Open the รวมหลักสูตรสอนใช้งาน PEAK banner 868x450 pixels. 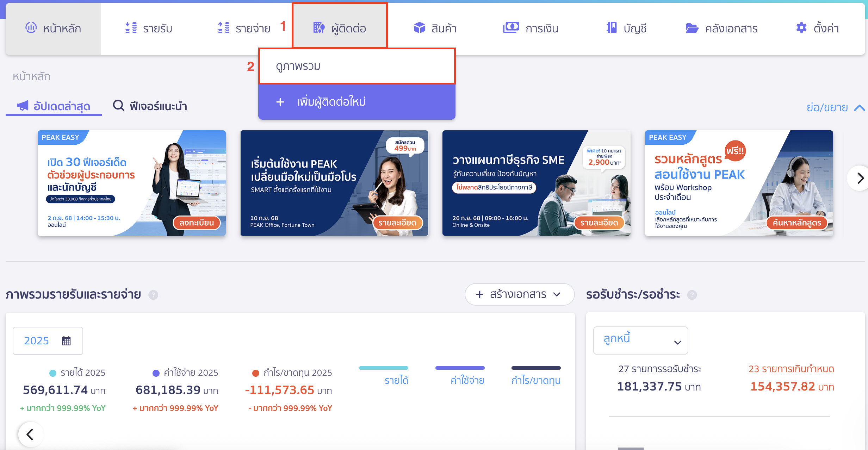[x=739, y=183]
